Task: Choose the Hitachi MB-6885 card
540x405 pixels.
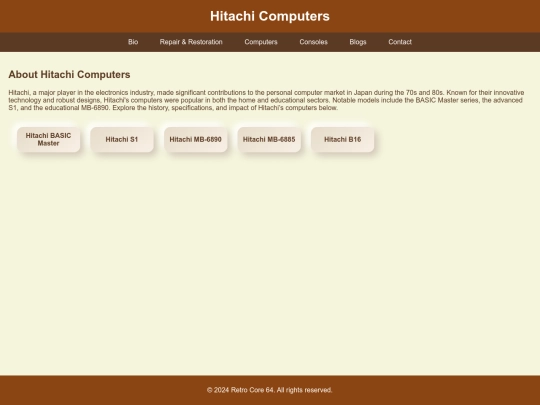Action: point(269,139)
